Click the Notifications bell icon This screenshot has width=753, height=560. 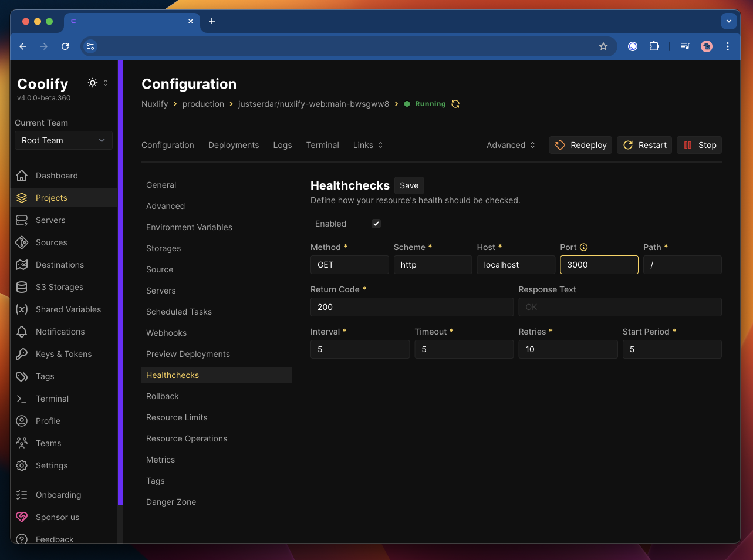(x=22, y=332)
